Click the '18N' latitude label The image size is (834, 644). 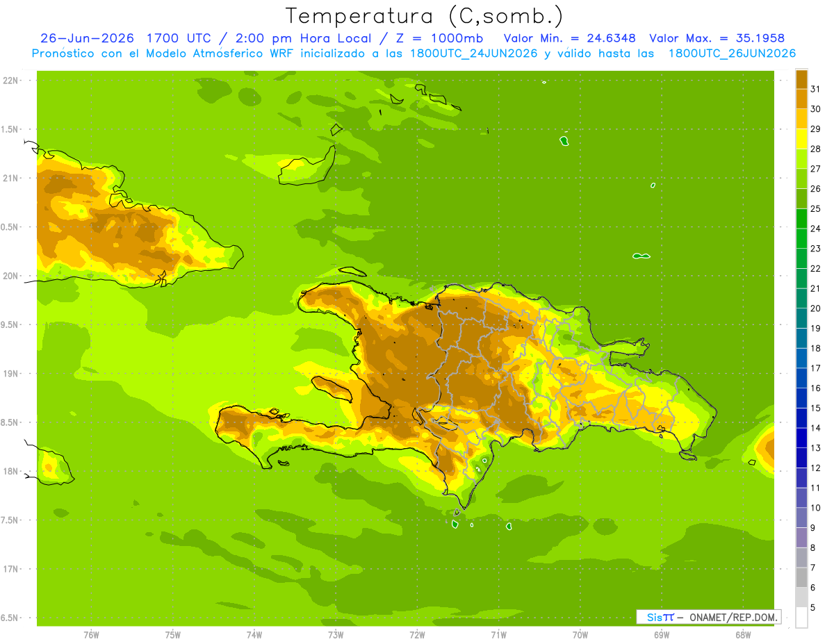click(10, 472)
